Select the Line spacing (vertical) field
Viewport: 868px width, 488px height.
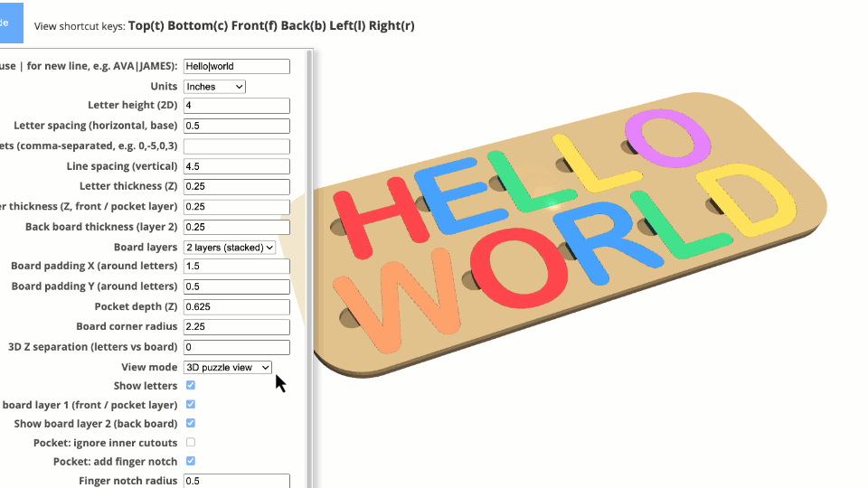(236, 167)
